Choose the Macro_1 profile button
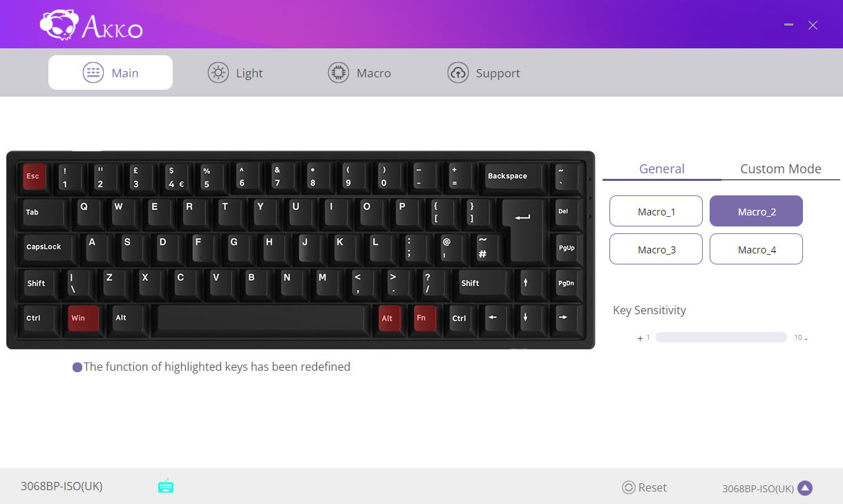Viewport: 843px width, 504px height. point(656,211)
